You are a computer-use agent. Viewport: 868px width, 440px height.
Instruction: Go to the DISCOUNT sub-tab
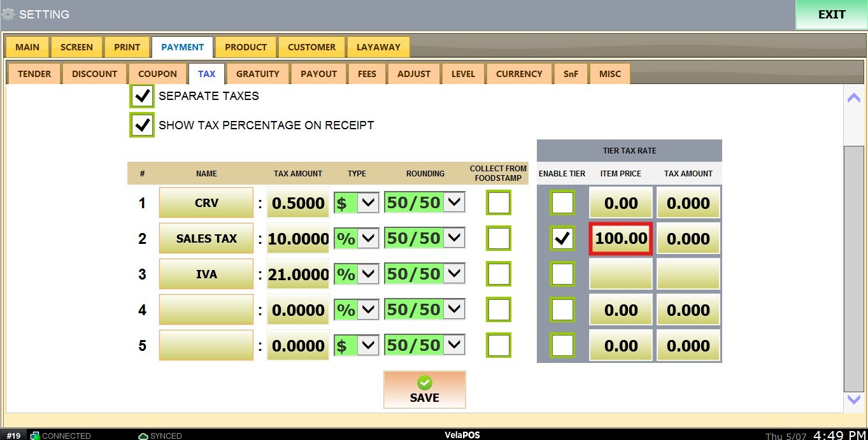[x=94, y=74]
